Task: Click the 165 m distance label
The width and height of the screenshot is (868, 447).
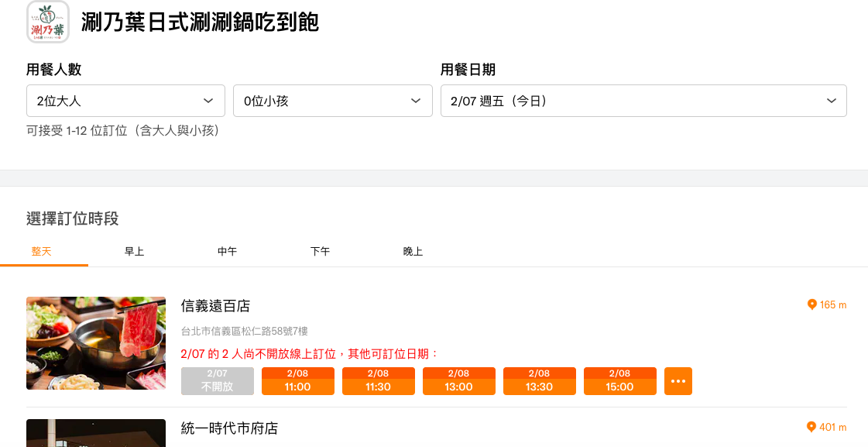Action: click(833, 305)
